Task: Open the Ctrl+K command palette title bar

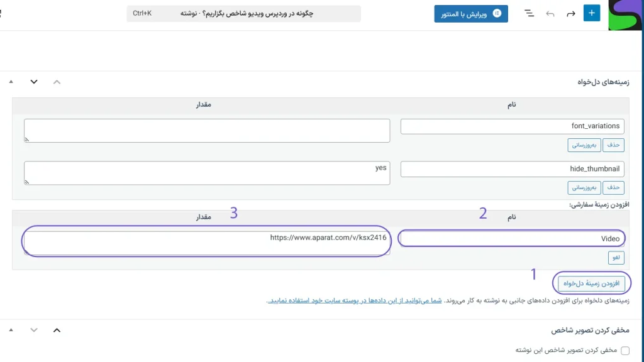Action: coord(243,13)
